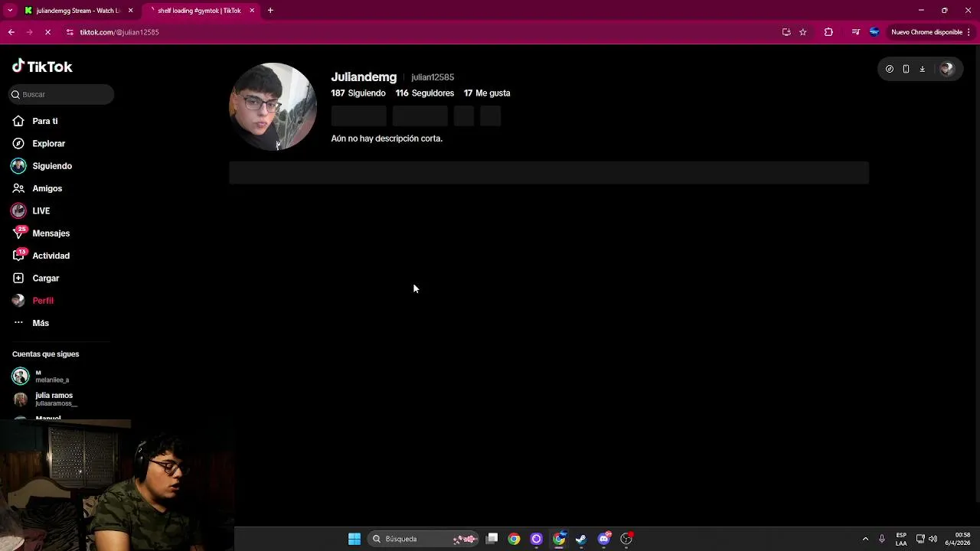Image resolution: width=980 pixels, height=551 pixels.
Task: Click the Aún no hay descripción corta text
Action: pos(387,139)
